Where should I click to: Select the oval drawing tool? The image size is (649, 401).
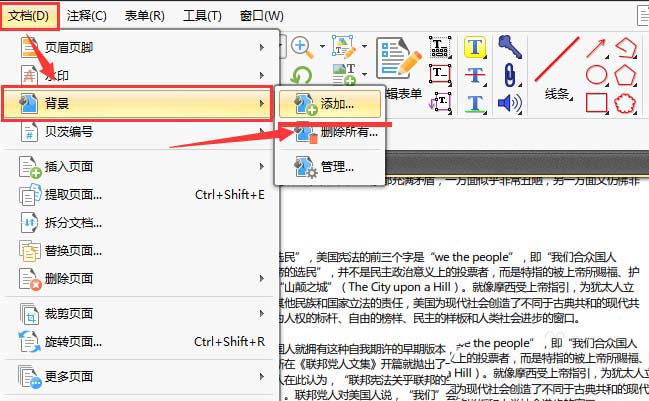click(596, 75)
